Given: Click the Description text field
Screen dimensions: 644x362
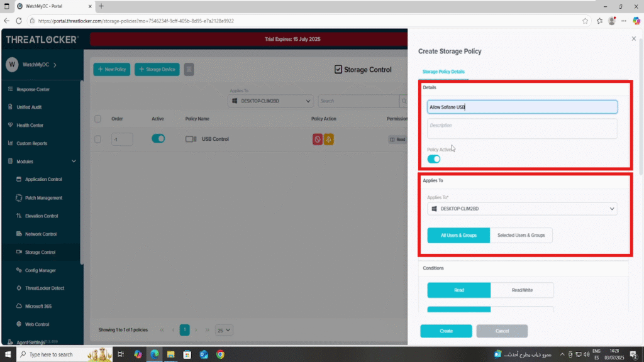Looking at the screenshot, I should pyautogui.click(x=522, y=128).
